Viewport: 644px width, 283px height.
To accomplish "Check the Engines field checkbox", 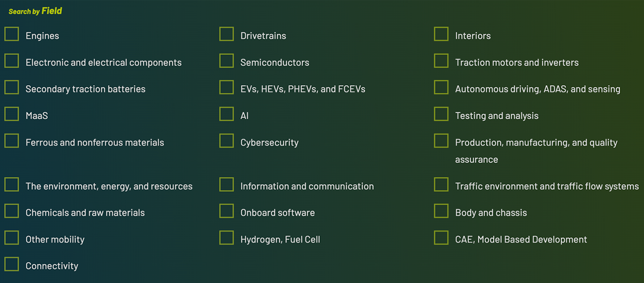I will pos(12,34).
